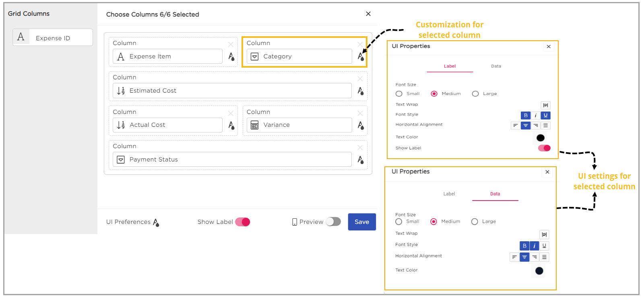
Task: Open UI customization for Payment Status column
Action: 361,160
